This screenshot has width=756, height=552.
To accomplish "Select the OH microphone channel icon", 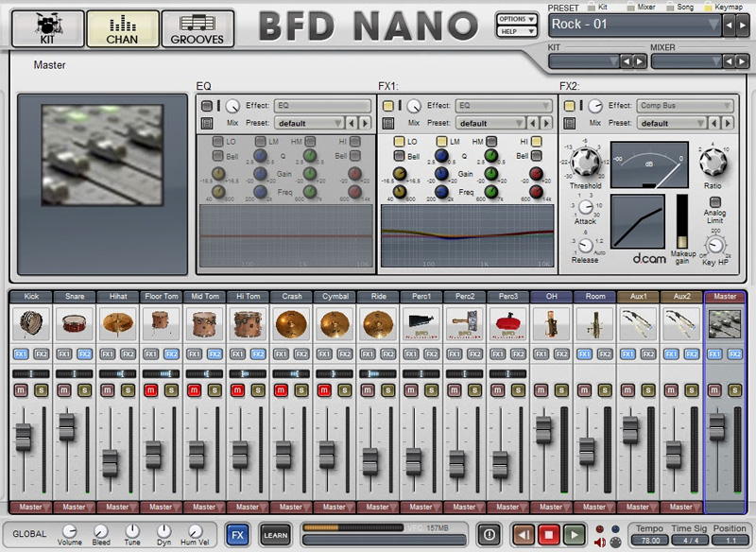I will click(552, 323).
